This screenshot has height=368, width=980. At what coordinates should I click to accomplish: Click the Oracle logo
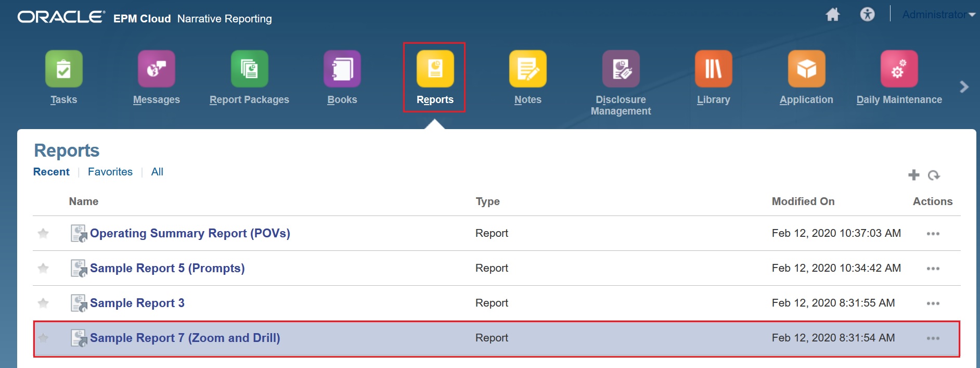[x=61, y=17]
